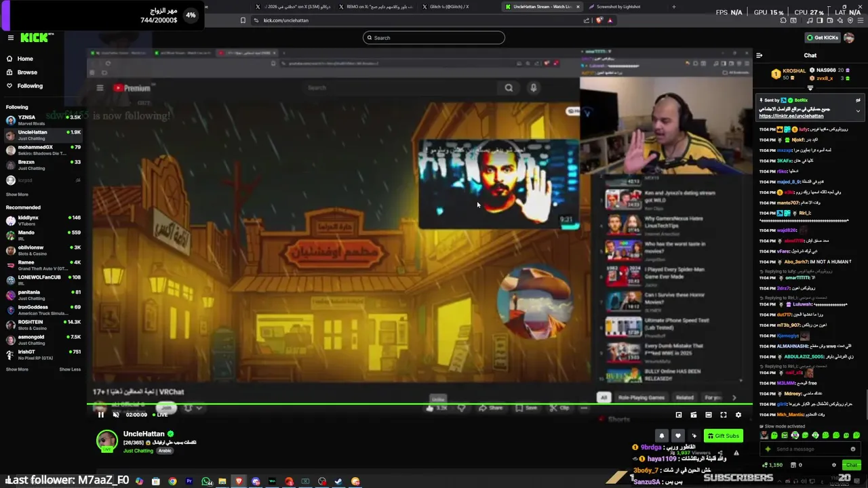Click the Gift Subs button

point(723,436)
